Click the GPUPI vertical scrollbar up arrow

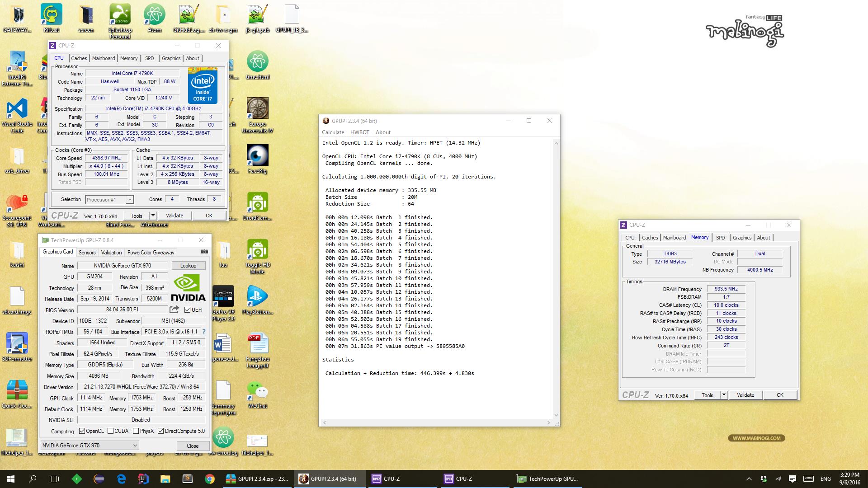point(556,143)
